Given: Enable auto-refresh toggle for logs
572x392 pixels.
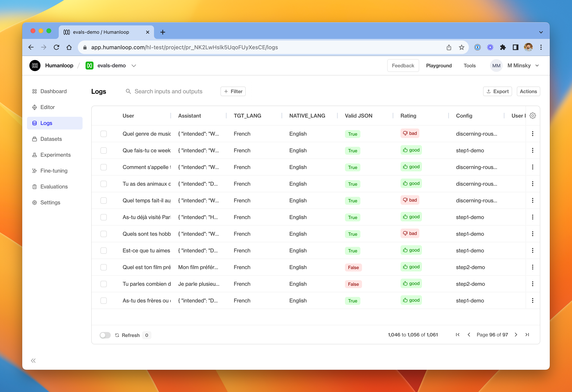Looking at the screenshot, I should [105, 335].
